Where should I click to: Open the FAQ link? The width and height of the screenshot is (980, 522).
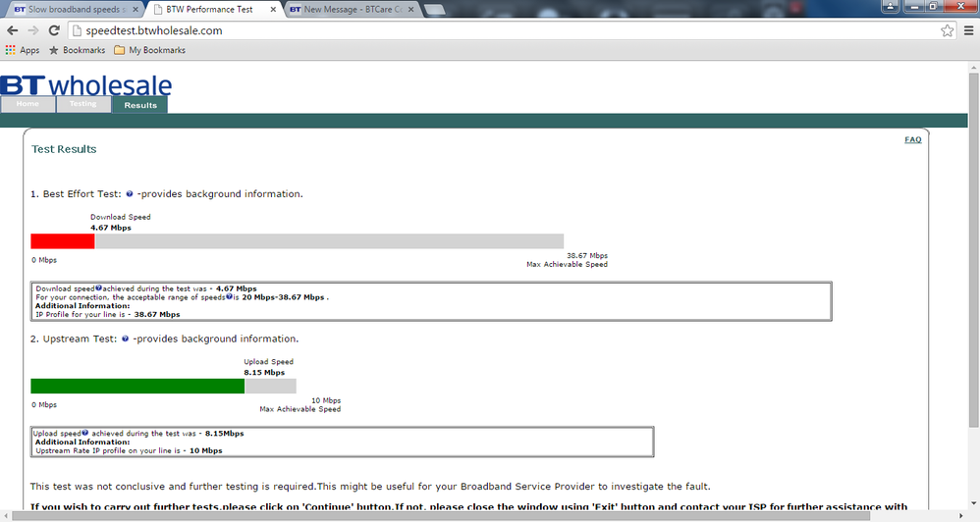tap(913, 140)
